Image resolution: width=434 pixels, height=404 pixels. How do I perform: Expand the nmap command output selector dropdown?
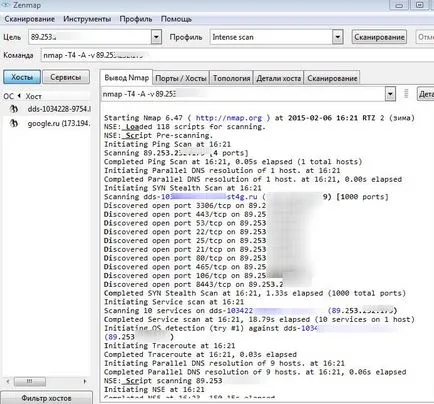click(390, 94)
